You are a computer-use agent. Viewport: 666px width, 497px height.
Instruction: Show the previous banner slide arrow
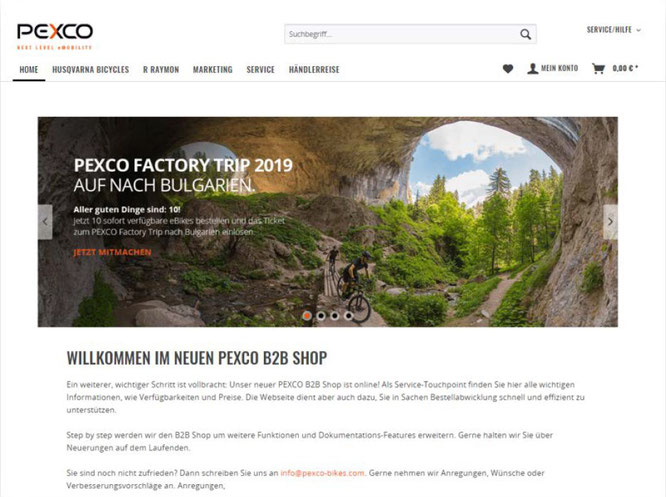45,222
